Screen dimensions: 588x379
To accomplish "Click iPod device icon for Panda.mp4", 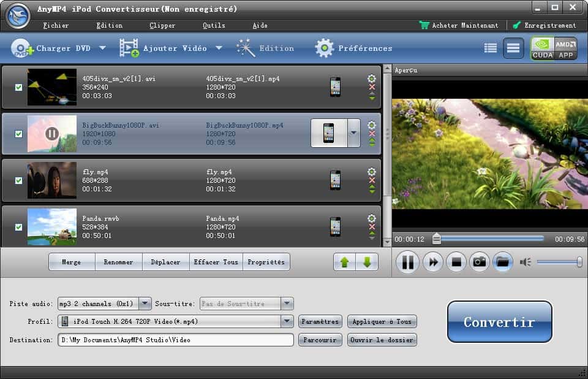I will pyautogui.click(x=335, y=226).
